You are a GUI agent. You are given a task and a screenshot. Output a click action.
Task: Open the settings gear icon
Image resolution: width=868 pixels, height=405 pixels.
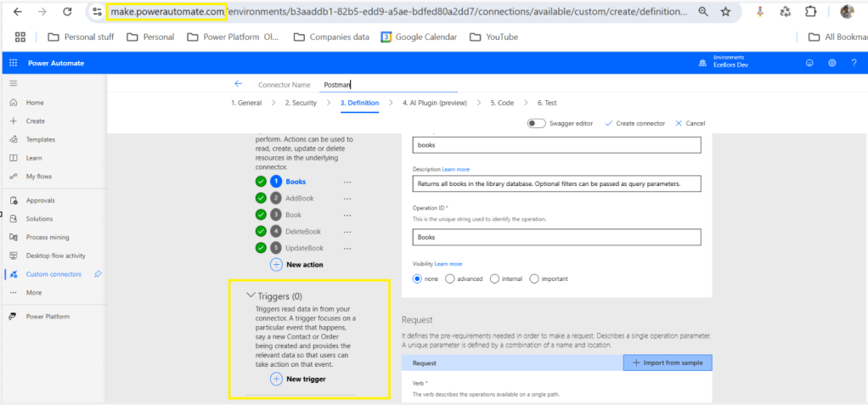coord(831,63)
